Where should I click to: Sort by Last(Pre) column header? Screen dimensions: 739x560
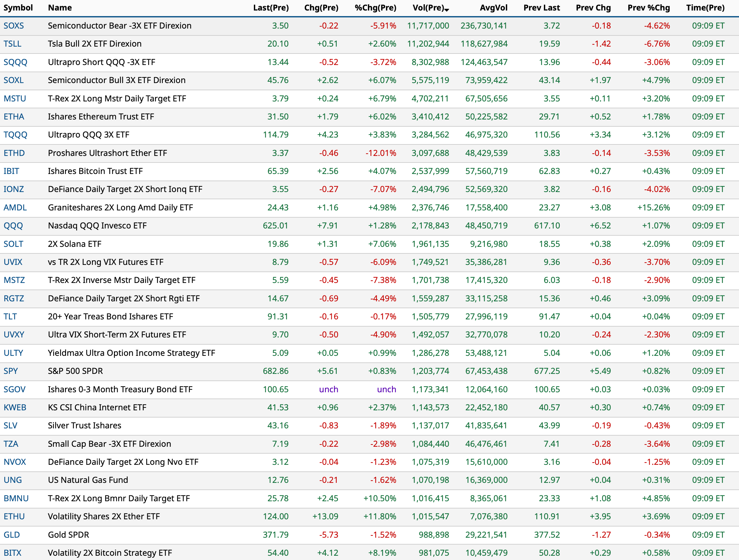(271, 8)
